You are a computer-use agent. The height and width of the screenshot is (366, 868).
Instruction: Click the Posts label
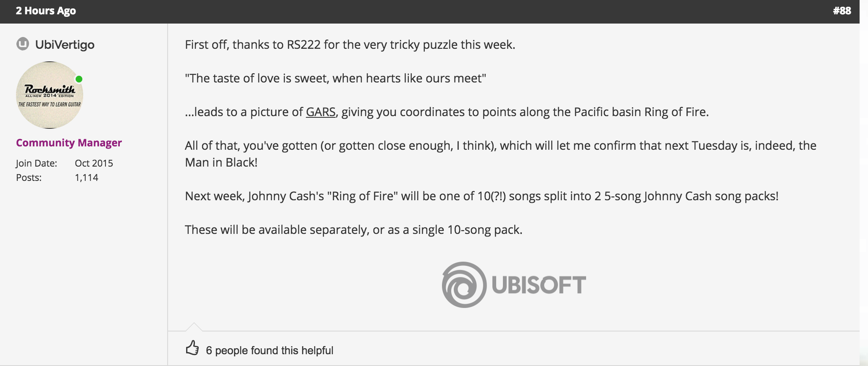[29, 178]
